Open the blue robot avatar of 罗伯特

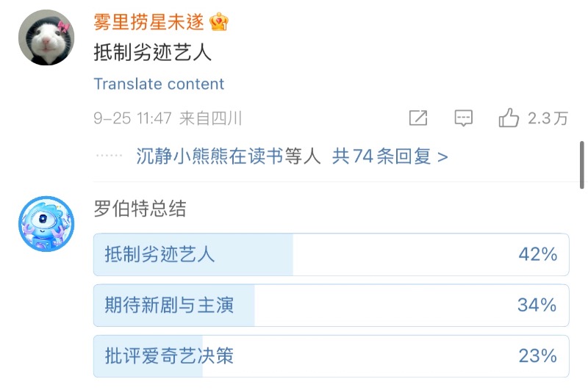pyautogui.click(x=46, y=223)
